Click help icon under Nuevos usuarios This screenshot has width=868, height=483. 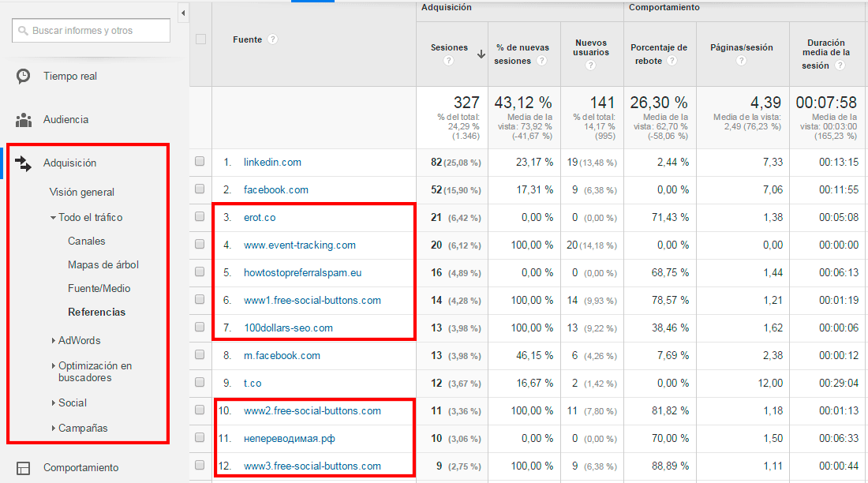592,66
